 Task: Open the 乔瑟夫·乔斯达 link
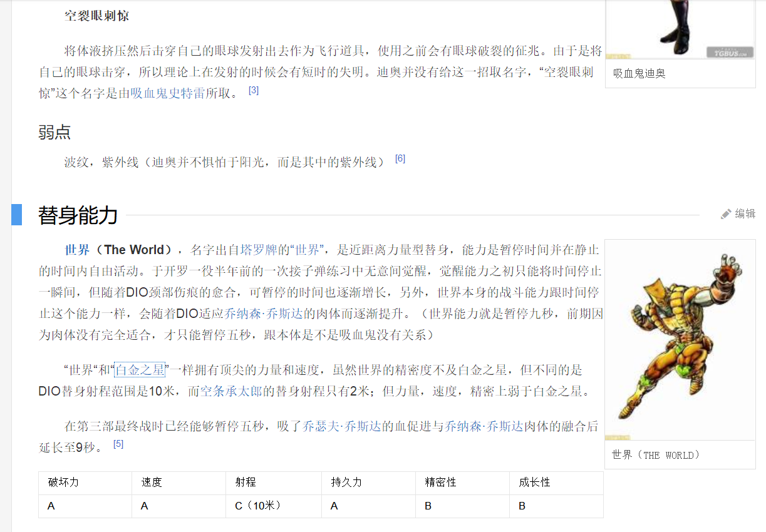(x=343, y=427)
